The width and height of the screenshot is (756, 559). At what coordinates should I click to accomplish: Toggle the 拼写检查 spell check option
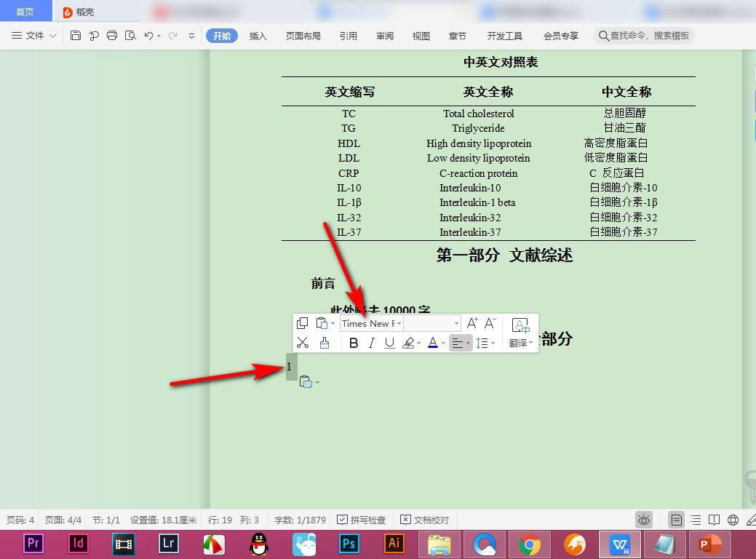click(x=361, y=520)
